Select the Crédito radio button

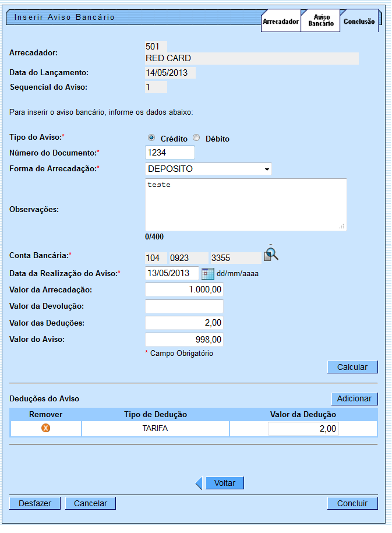coord(151,138)
